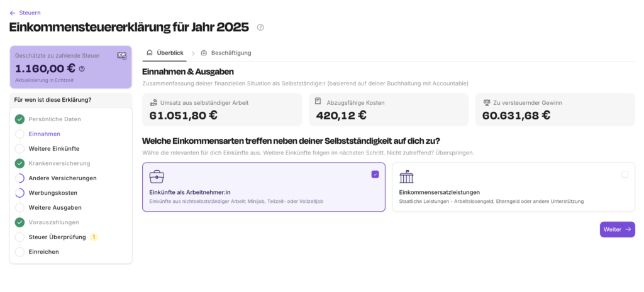644x292 pixels.
Task: Open the Persönliche Daten step
Action: [55, 119]
